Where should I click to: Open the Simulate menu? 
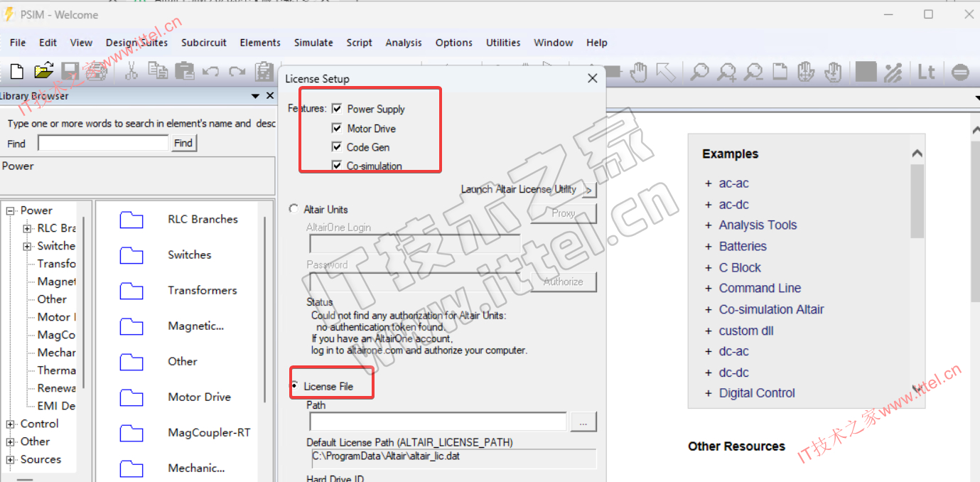313,43
